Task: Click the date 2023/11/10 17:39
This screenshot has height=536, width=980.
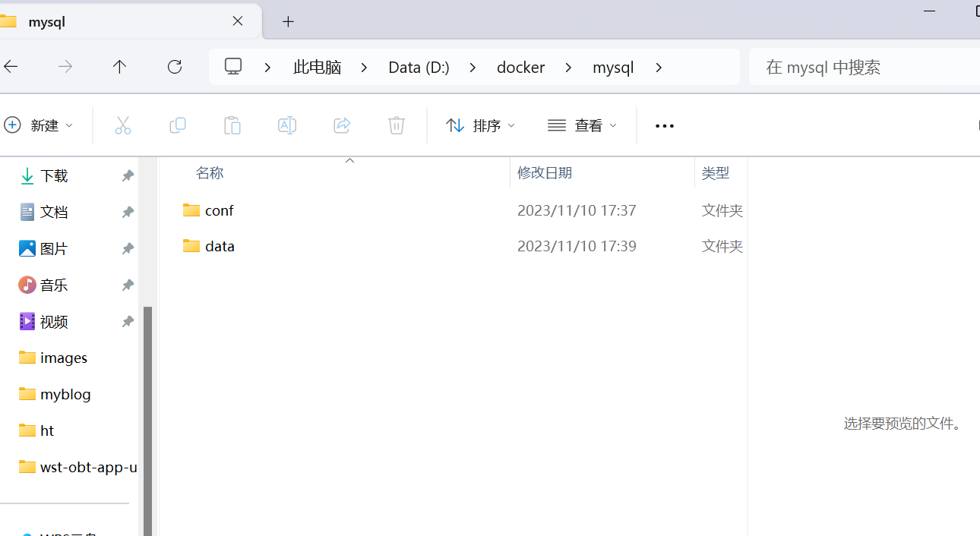Action: click(x=577, y=246)
